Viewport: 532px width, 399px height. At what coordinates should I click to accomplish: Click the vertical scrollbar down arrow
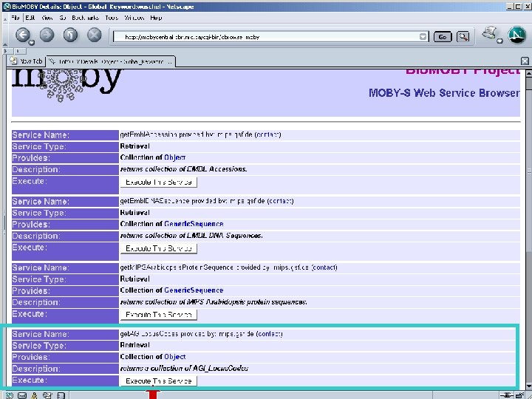tap(528, 386)
